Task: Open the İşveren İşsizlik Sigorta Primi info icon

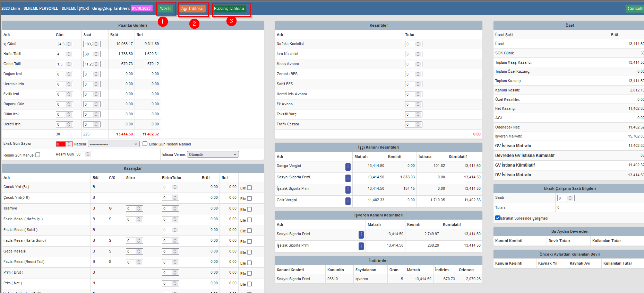Action: pos(361,246)
